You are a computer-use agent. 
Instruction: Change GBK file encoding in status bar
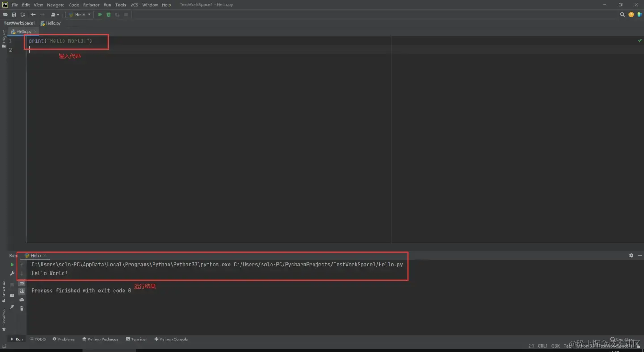click(555, 346)
